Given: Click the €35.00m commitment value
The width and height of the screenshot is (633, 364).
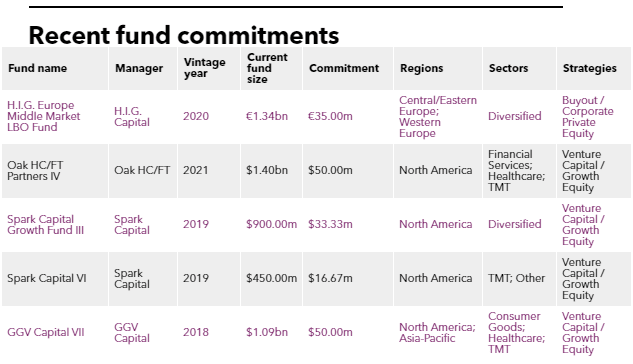Looking at the screenshot, I should tap(330, 116).
